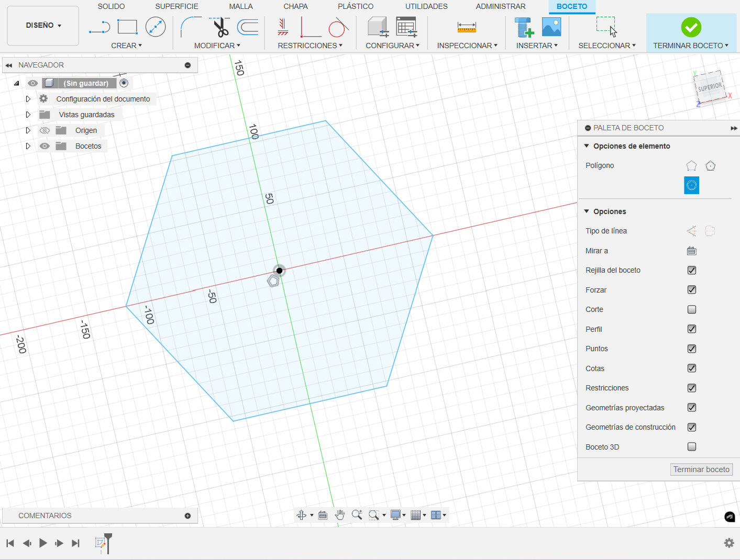Open the Configurar parameters table icon
Image resolution: width=740 pixels, height=560 pixels.
406,27
